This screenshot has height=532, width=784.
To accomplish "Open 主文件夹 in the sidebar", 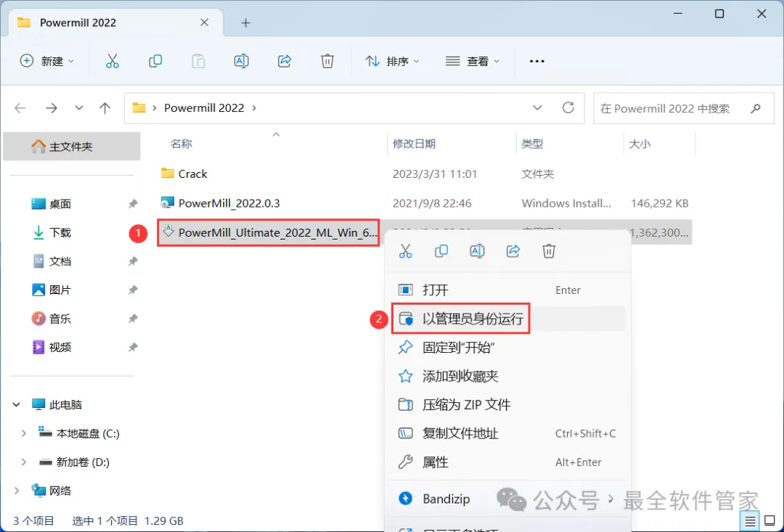I will (x=71, y=147).
